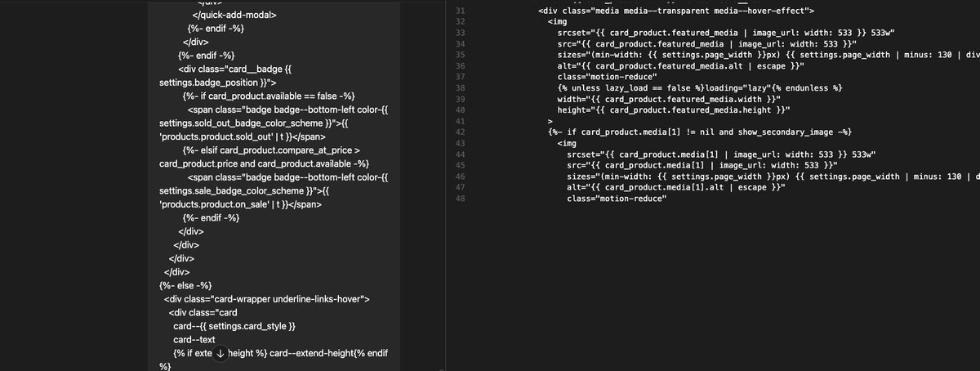The height and width of the screenshot is (371, 980).
Task: Click the closing > bracket on line 41
Action: coord(550,120)
